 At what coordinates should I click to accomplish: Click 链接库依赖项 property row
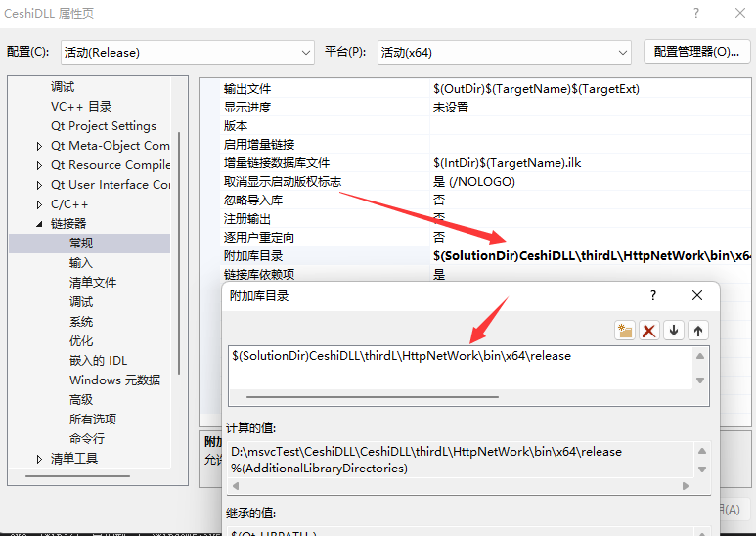(485, 274)
